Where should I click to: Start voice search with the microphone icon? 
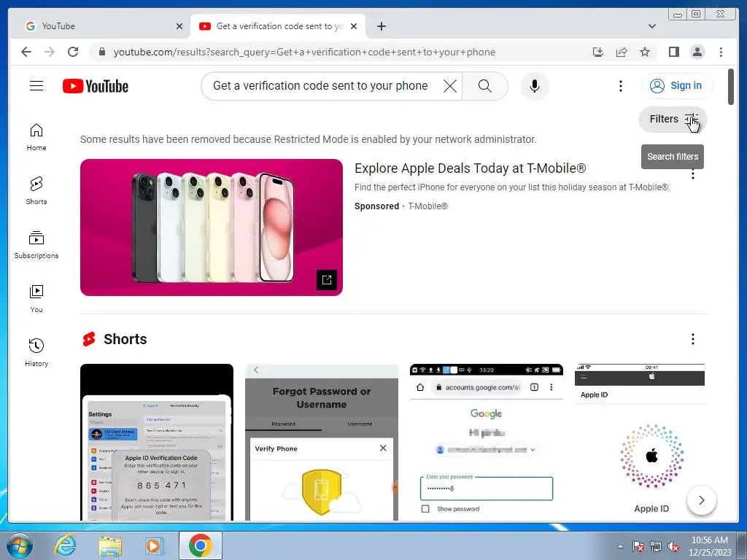point(535,86)
